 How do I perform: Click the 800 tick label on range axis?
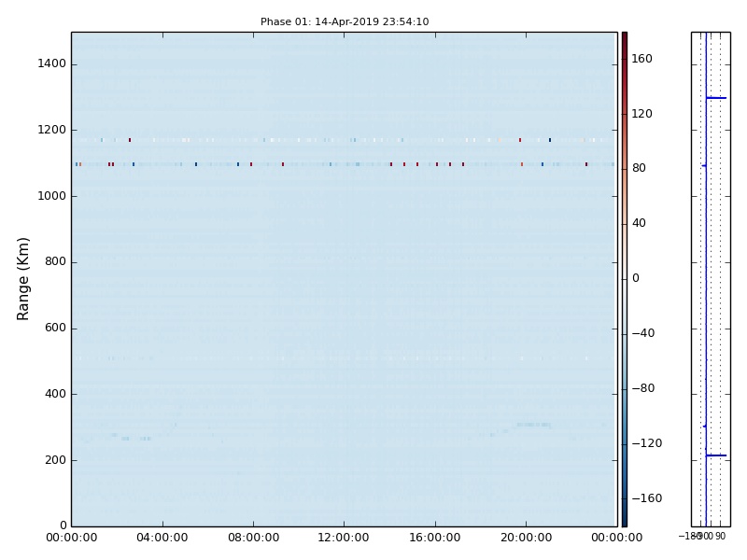tap(55, 262)
